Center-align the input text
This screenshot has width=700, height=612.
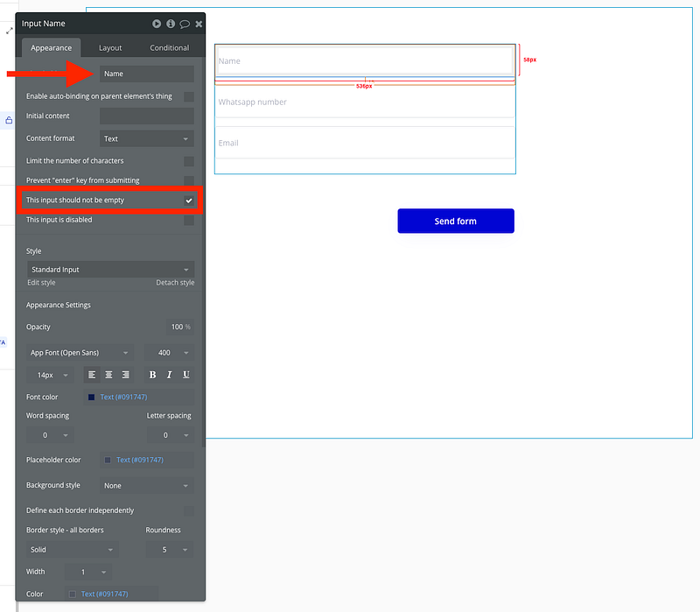pos(108,375)
